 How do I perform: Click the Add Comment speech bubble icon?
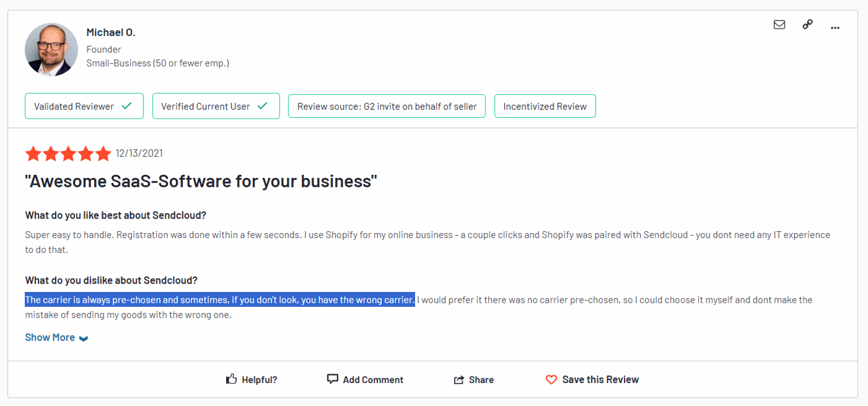[332, 378]
